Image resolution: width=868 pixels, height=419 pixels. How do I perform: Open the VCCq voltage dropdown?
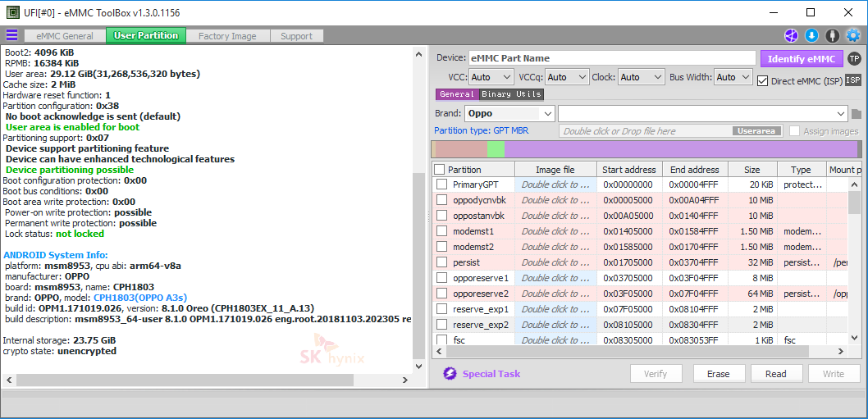568,77
